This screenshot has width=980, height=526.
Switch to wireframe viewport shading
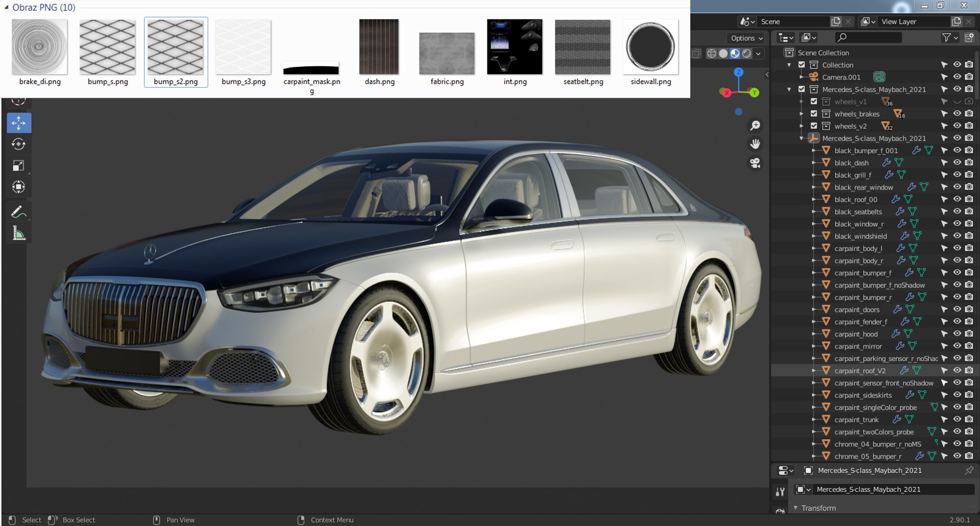[x=712, y=54]
